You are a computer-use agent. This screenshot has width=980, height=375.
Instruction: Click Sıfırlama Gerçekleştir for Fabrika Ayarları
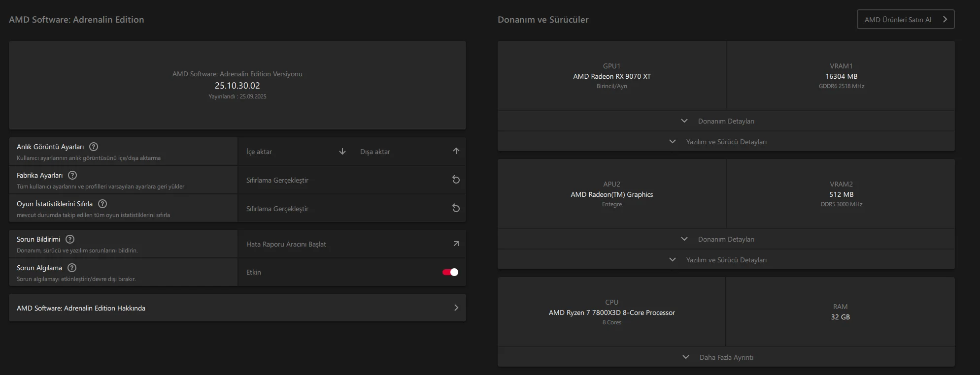[x=352, y=180]
